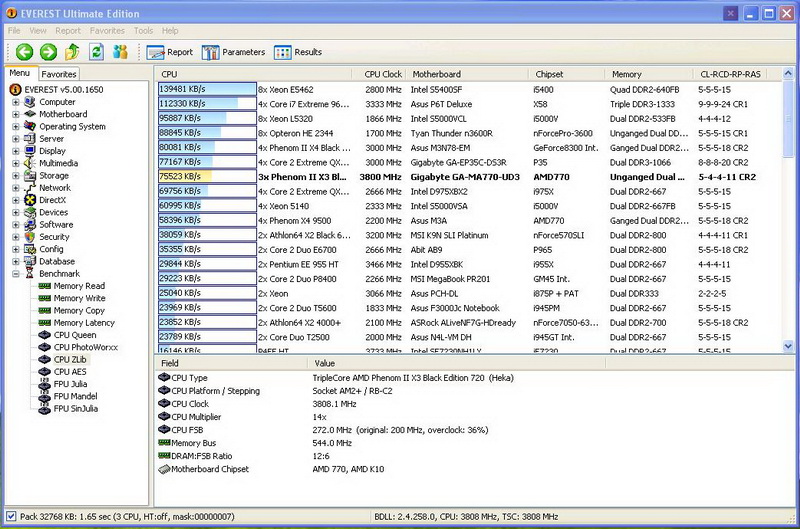Image resolution: width=800 pixels, height=529 pixels.
Task: Click the green Back arrow toolbar icon
Action: pyautogui.click(x=24, y=52)
